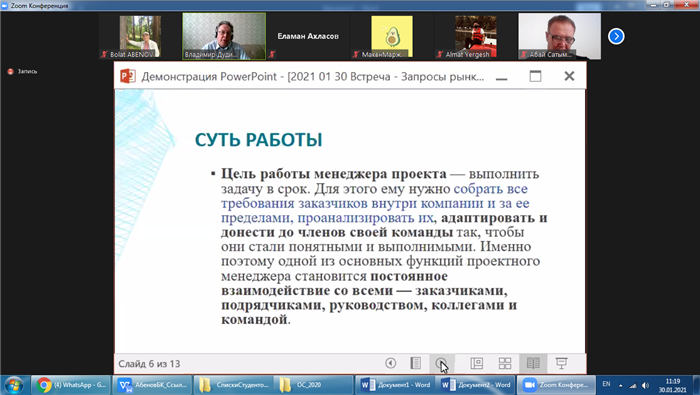This screenshot has height=395, width=700.
Task: Select Еламан Ахласов participant tile
Action: [308, 36]
